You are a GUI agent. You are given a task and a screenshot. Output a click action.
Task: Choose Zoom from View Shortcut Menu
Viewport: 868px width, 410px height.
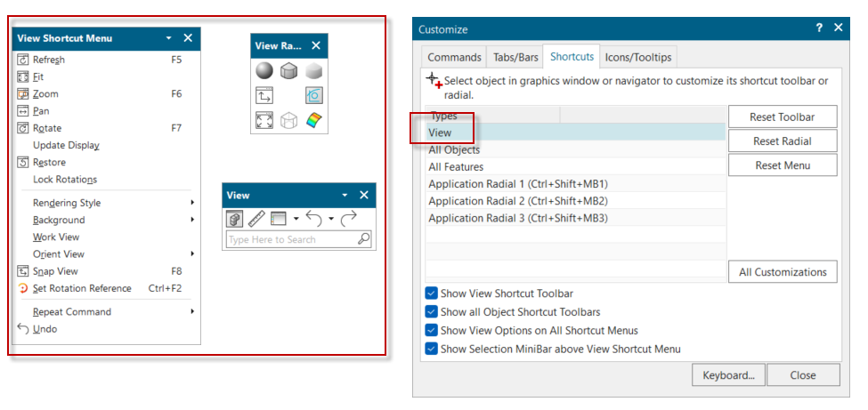[45, 94]
